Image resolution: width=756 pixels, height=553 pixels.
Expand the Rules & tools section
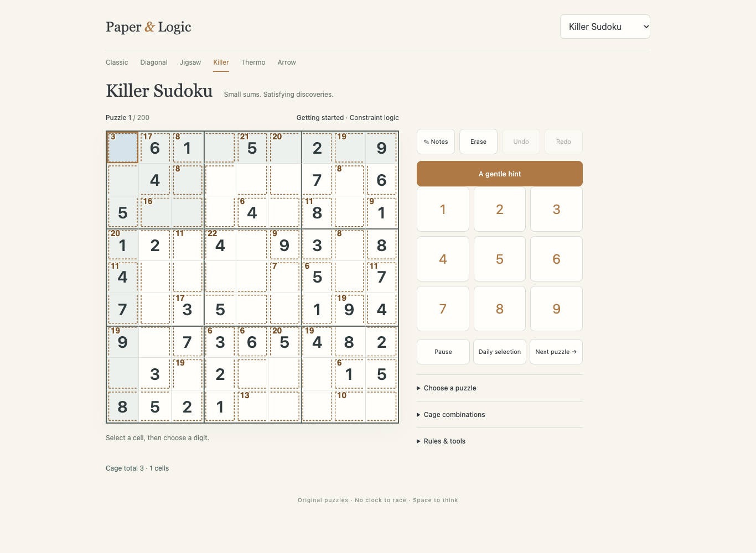(500, 441)
